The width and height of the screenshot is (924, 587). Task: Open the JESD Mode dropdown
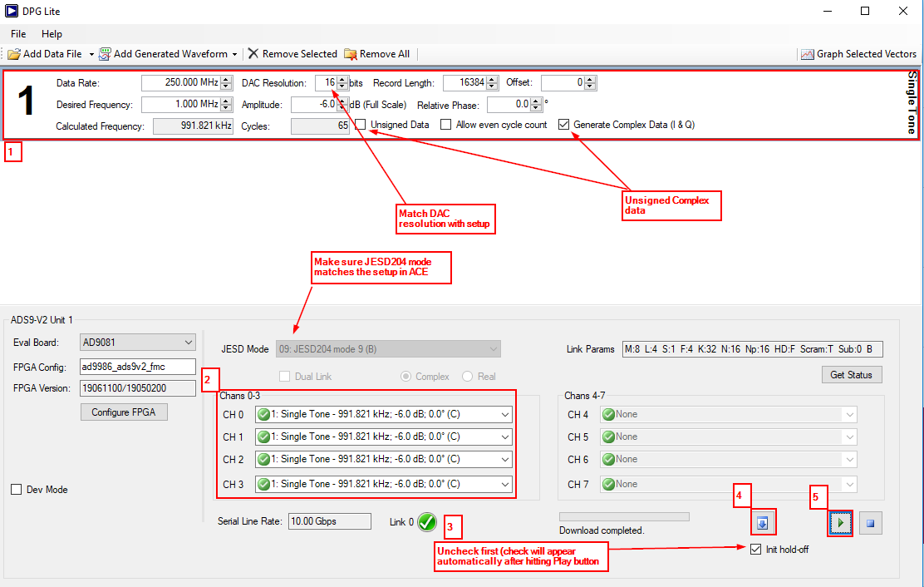[388, 349]
